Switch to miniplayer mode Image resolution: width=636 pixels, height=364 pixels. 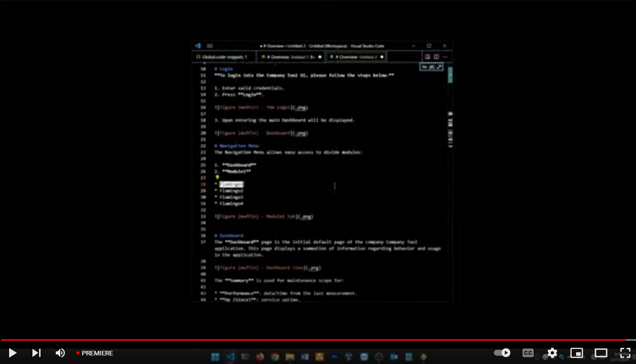click(577, 353)
